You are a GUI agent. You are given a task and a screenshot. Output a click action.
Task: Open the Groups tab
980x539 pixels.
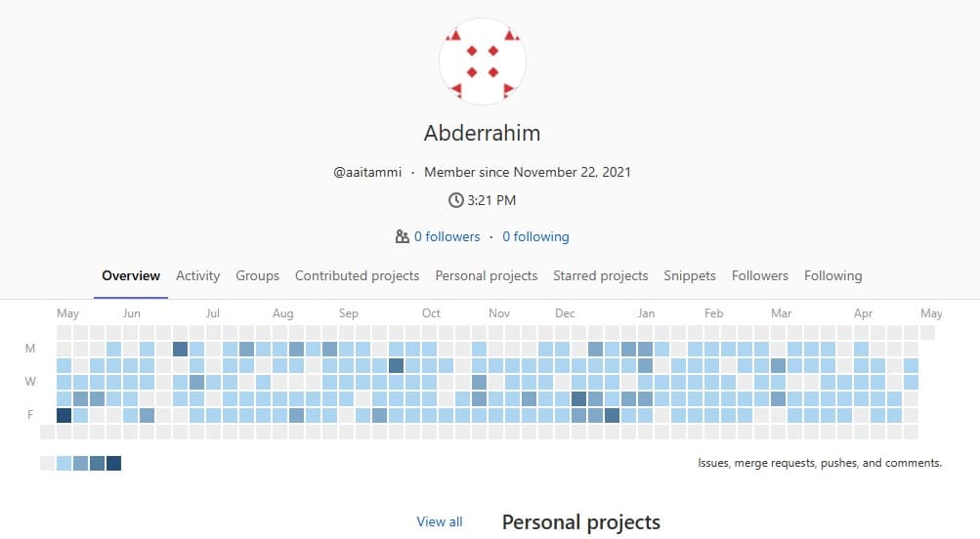257,275
